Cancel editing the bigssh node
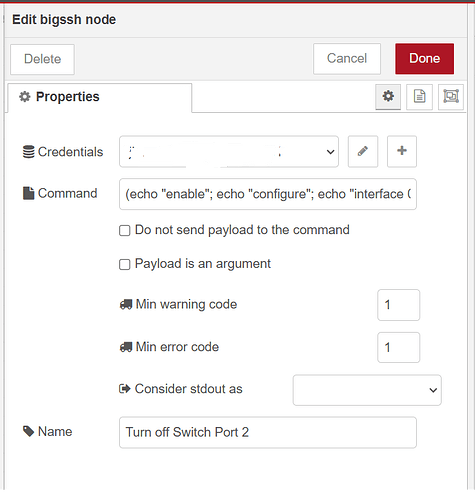This screenshot has width=475, height=500. (347, 59)
